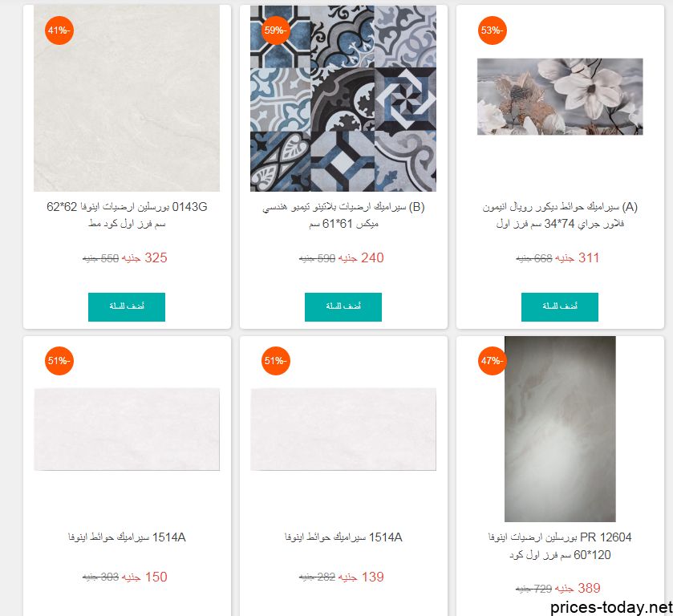The width and height of the screenshot is (673, 616).
Task: Add the 240 EGP patterned tile to cart
Action: coord(343,307)
